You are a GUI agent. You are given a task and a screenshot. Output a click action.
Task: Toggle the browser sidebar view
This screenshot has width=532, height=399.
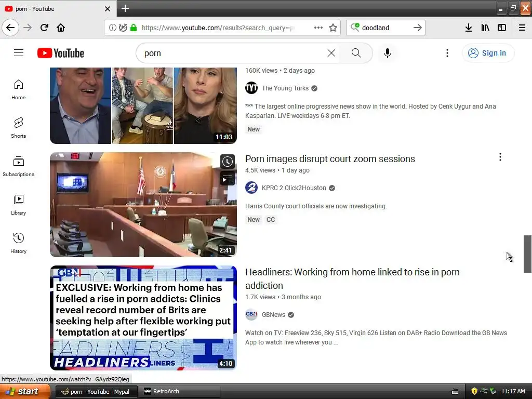[x=502, y=28]
